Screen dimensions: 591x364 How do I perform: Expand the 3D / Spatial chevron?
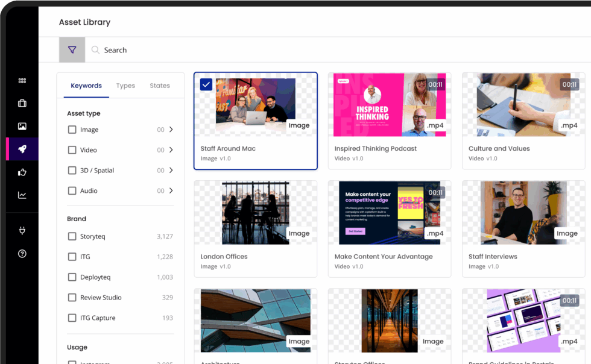(x=171, y=171)
